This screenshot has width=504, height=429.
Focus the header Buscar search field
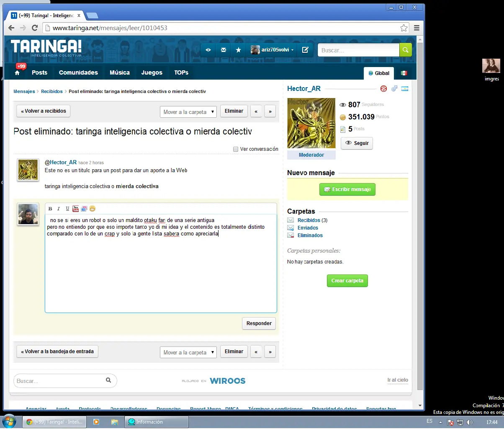click(x=358, y=50)
